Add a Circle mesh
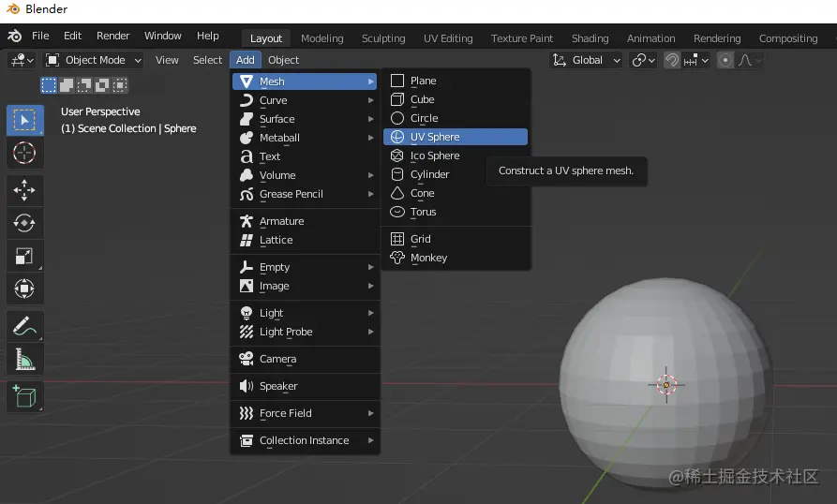Screen dimensions: 837x504 pos(456,118)
